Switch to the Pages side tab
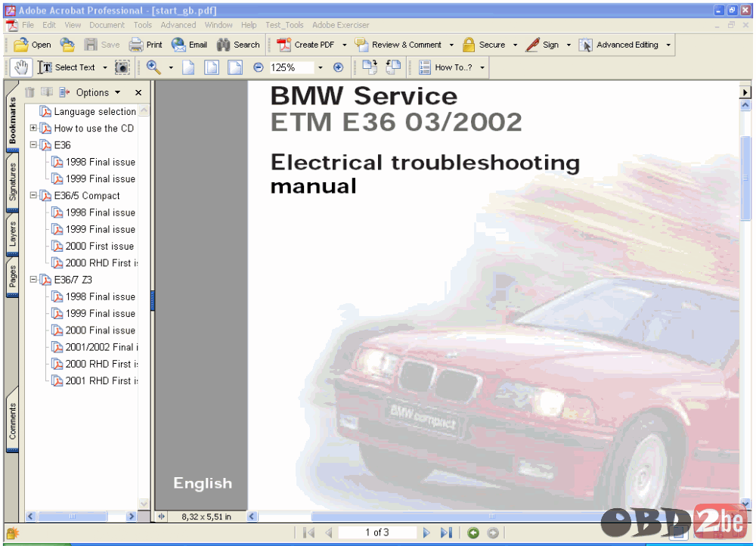 [x=13, y=276]
